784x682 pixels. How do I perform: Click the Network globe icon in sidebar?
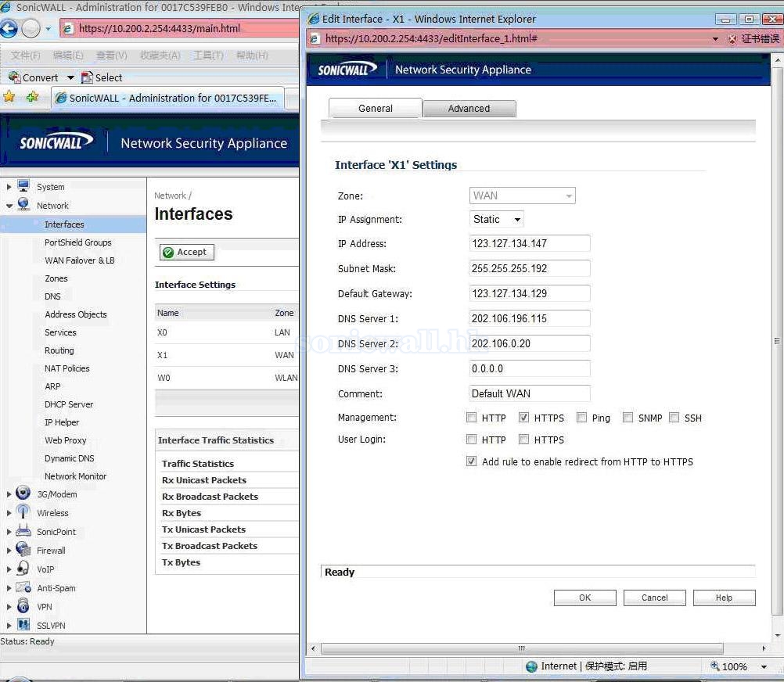click(x=23, y=204)
